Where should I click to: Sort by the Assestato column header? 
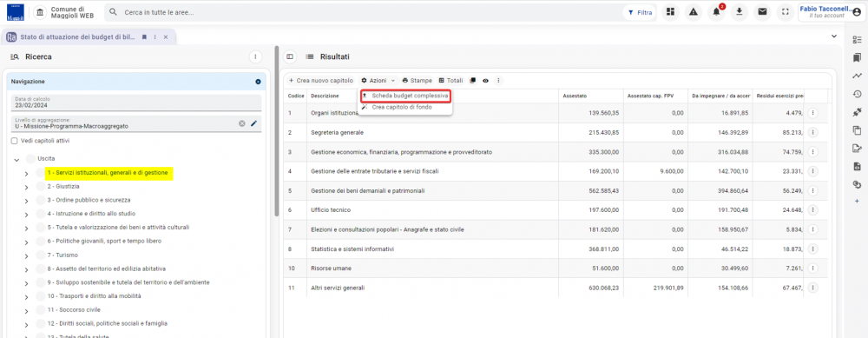pyautogui.click(x=575, y=96)
